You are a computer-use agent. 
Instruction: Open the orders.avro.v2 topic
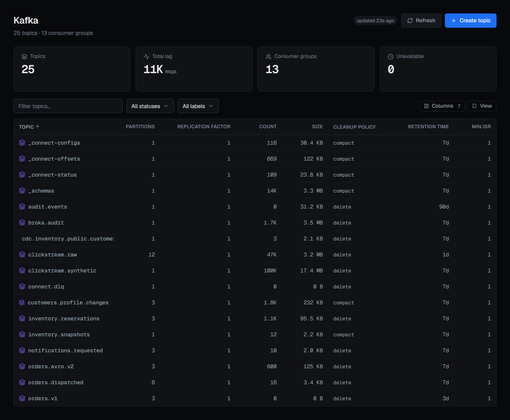51,366
